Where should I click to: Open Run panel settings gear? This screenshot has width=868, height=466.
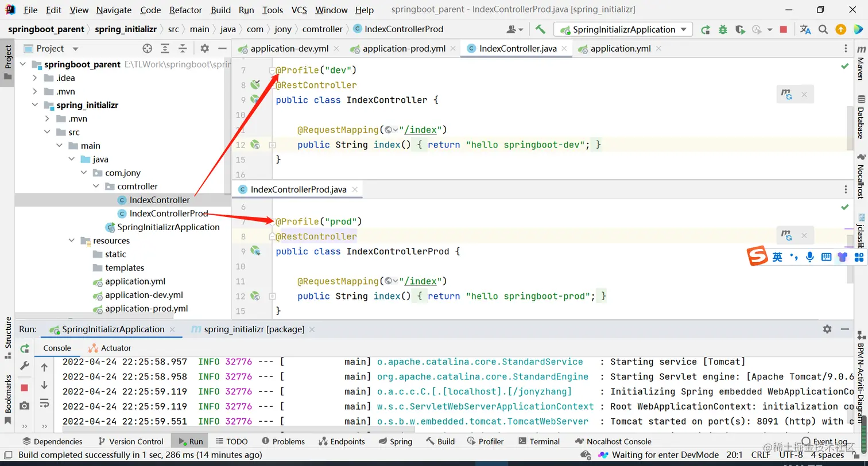(827, 329)
